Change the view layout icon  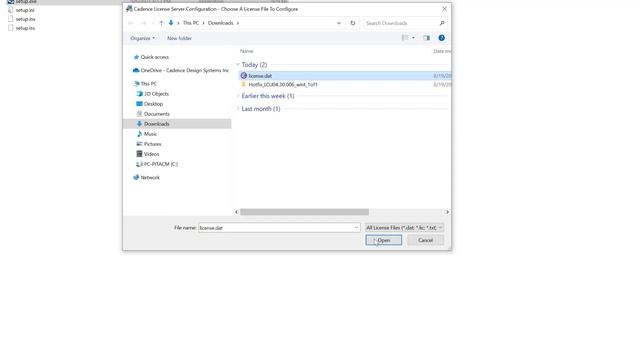click(405, 38)
